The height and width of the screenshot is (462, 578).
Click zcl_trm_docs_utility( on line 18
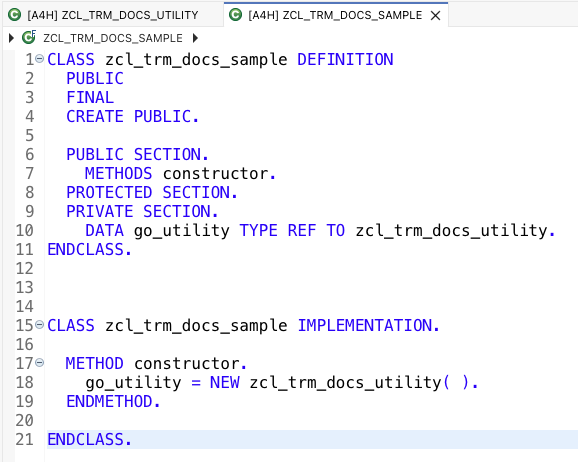click(x=349, y=382)
